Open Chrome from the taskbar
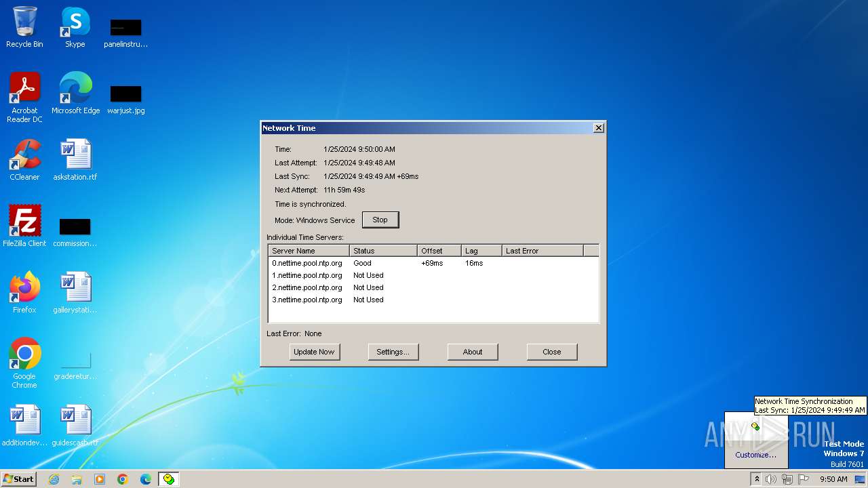Viewport: 868px width, 488px height. point(123,479)
